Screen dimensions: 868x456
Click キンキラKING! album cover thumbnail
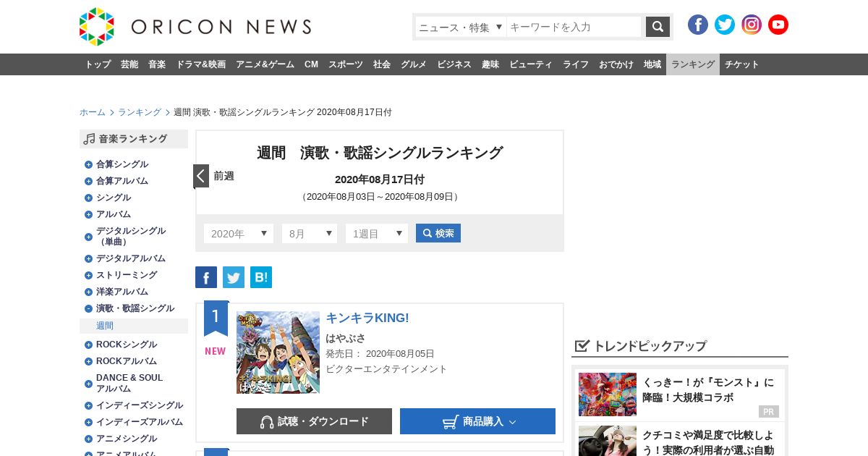pyautogui.click(x=278, y=352)
